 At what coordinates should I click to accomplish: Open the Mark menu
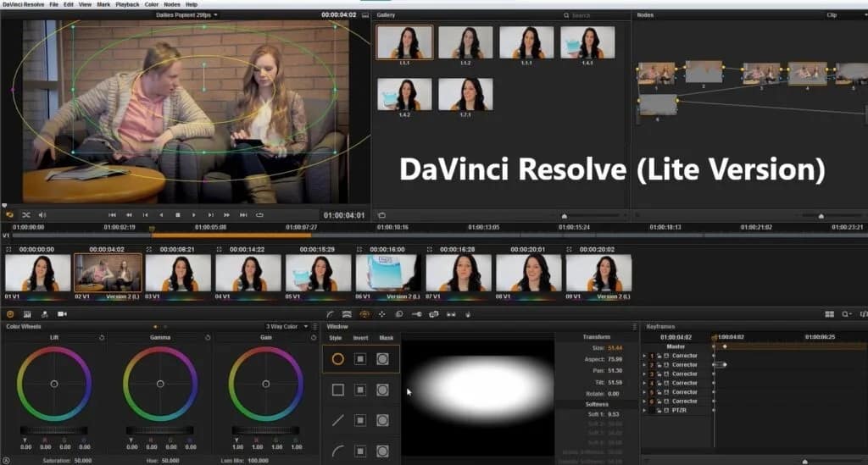[x=103, y=4]
